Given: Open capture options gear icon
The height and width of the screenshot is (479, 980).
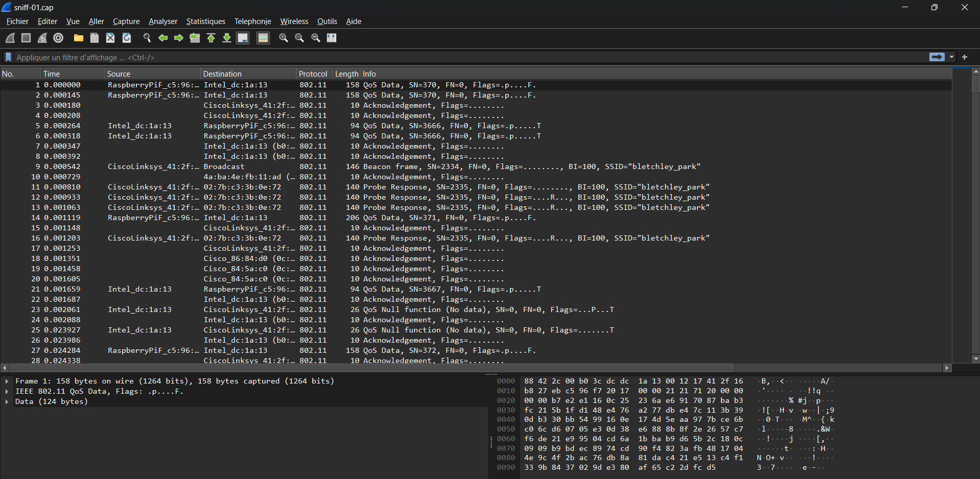Looking at the screenshot, I should pos(58,38).
